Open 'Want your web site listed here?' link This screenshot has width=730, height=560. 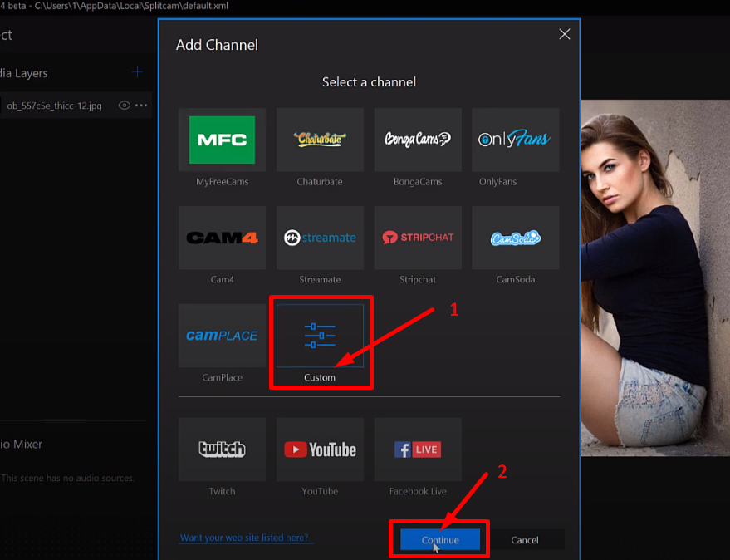pyautogui.click(x=244, y=538)
